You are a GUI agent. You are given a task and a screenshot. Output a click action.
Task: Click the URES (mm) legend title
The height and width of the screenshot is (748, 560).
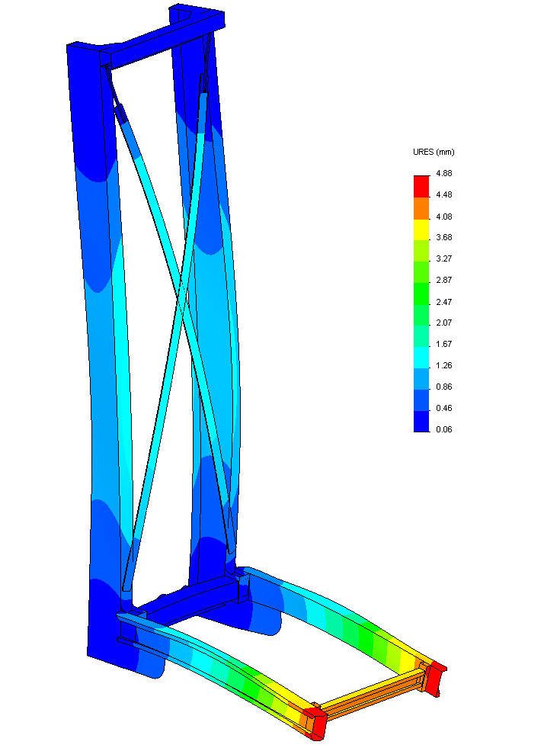point(434,152)
